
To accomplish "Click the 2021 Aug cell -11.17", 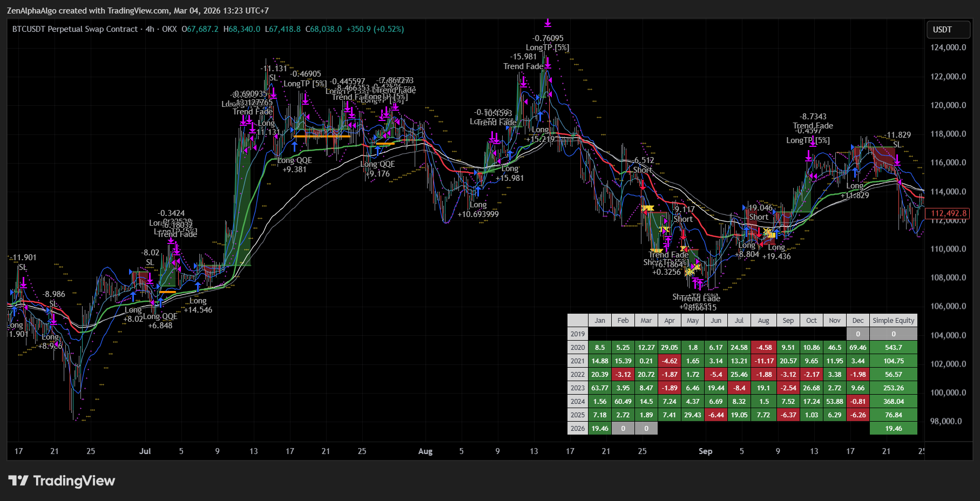I will coord(763,361).
